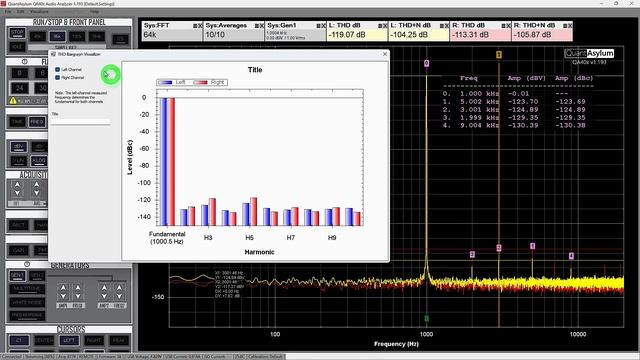The width and height of the screenshot is (640, 360).
Task: Click the Generators panel info icon
Action: 27,264
